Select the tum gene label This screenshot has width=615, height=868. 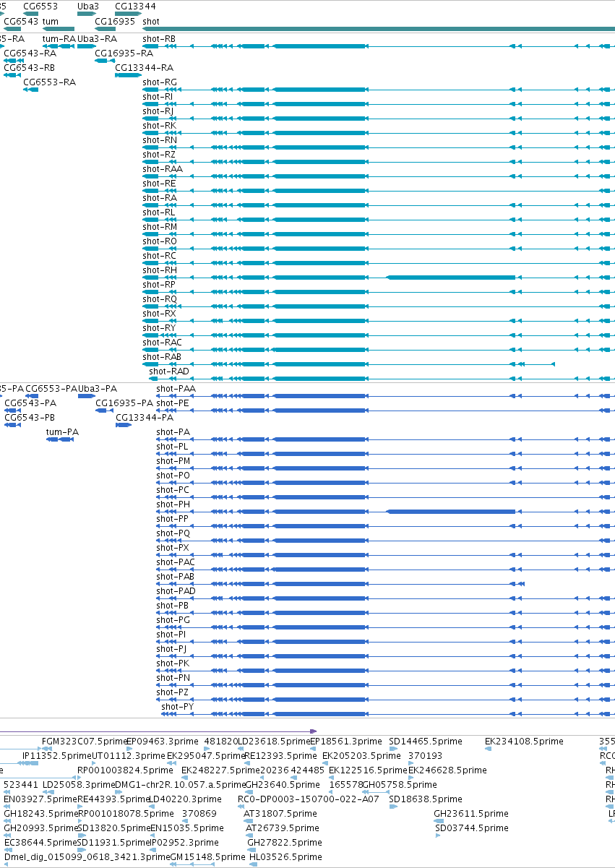51,21
